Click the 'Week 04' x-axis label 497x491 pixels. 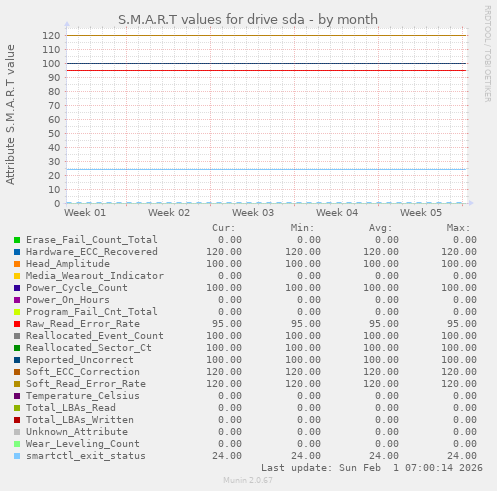(337, 213)
